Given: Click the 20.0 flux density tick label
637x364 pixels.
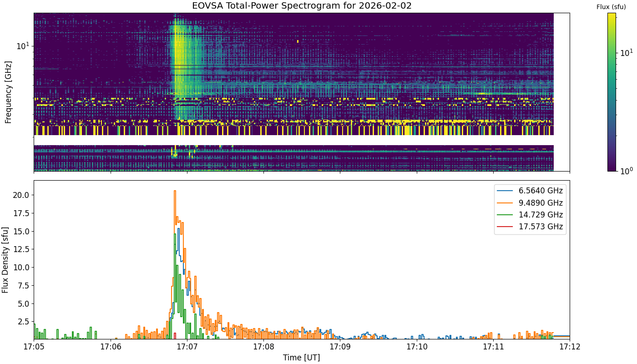Looking at the screenshot, I should tap(21, 195).
